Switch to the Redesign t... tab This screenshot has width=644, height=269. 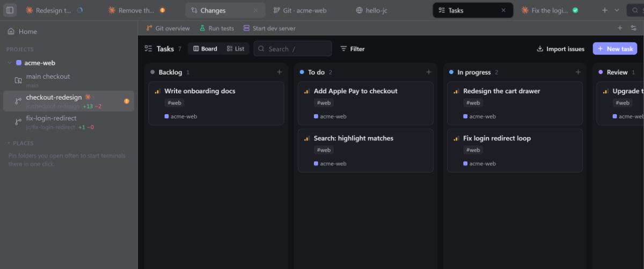(54, 10)
